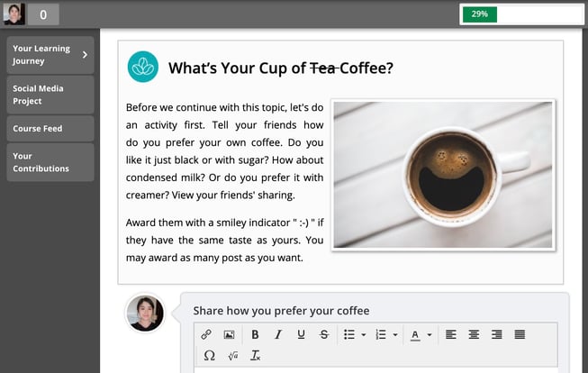Viewport: 588px width, 373px height.
Task: Toggle underline formatting
Action: coord(301,334)
